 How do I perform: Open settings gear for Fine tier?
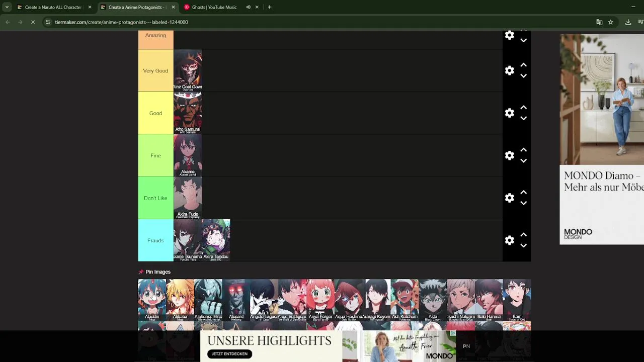pyautogui.click(x=510, y=155)
